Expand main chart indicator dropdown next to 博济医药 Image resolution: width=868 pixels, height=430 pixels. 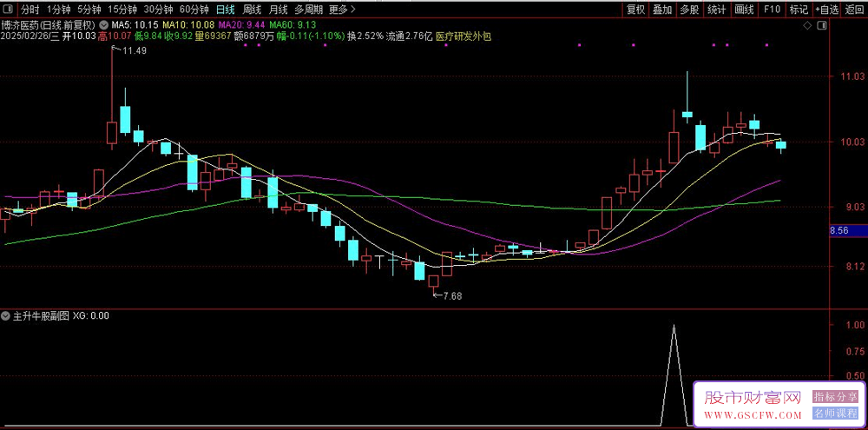pos(104,25)
